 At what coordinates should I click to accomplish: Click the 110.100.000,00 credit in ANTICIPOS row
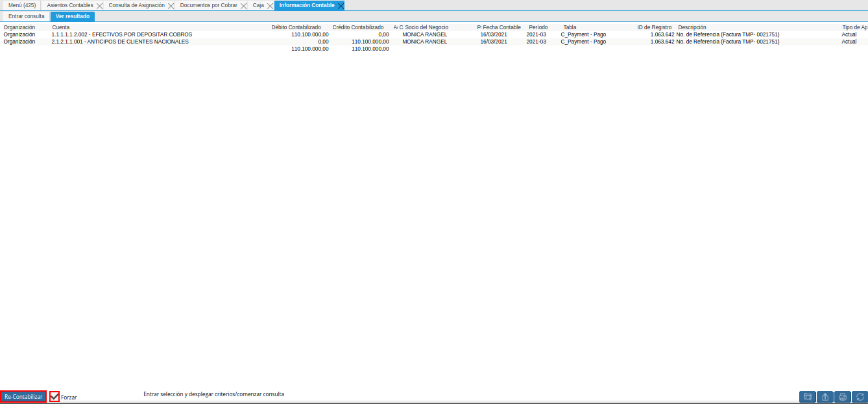(x=370, y=42)
